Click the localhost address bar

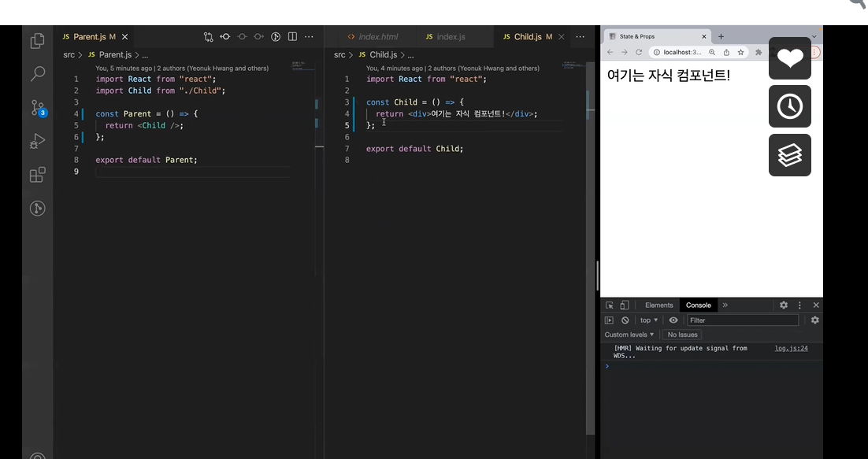pyautogui.click(x=683, y=52)
